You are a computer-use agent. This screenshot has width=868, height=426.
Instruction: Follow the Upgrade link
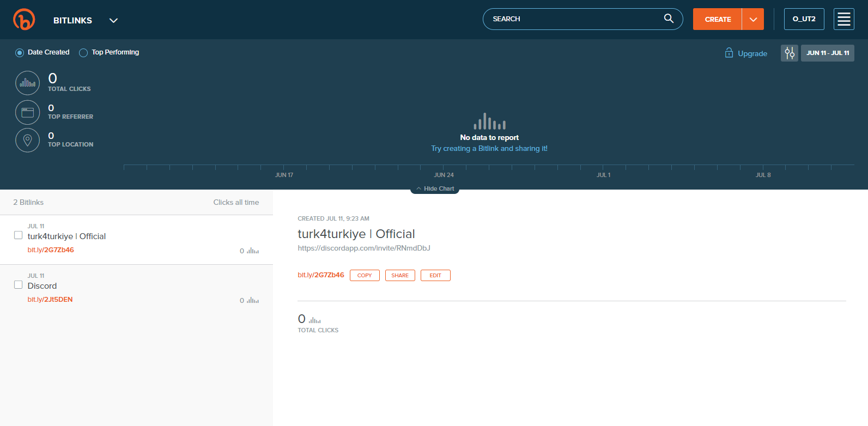[752, 53]
